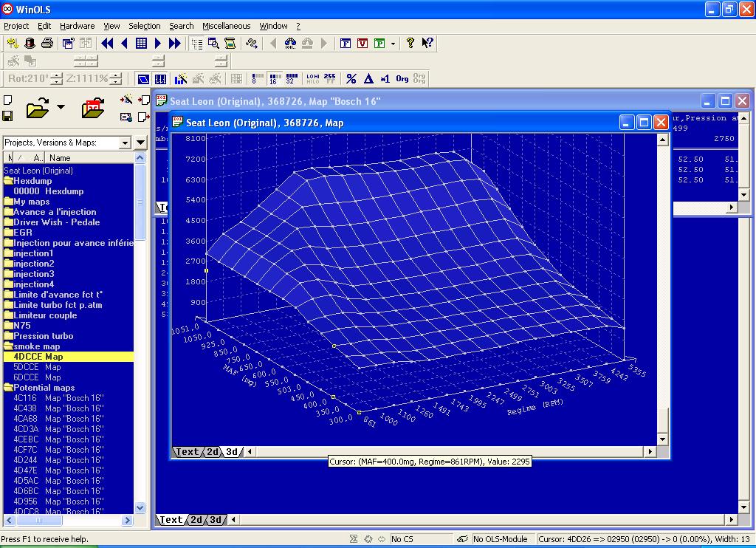Screen dimensions: 756x548
Task: Open the Miscellaneous menu
Action: coord(226,26)
